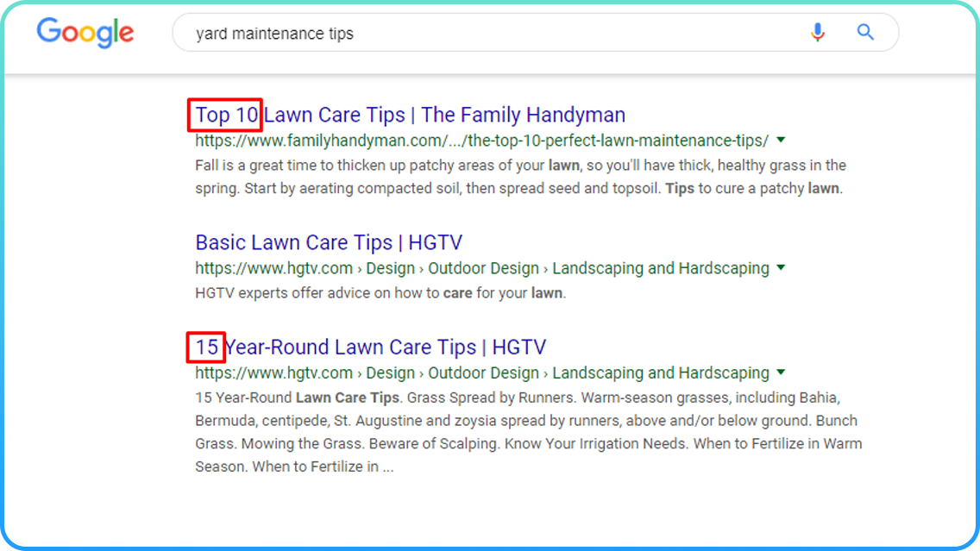Image resolution: width=980 pixels, height=551 pixels.
Task: Open the Top 10 Lawn Care Tips result
Action: pyautogui.click(x=410, y=115)
